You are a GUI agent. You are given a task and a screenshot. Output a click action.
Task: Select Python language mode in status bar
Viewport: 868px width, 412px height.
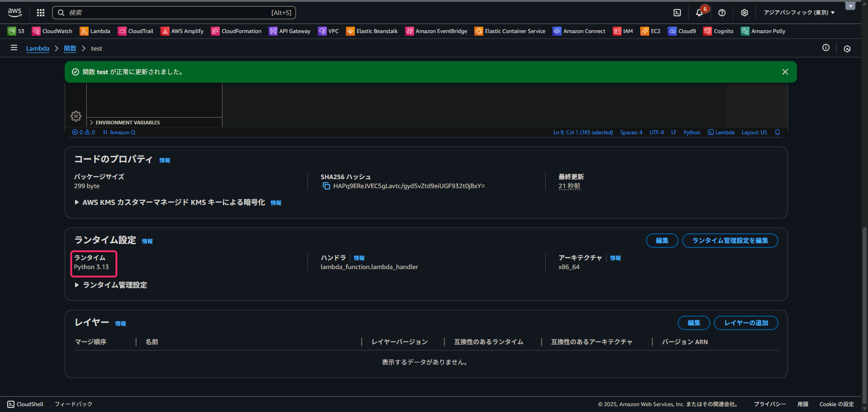tap(692, 133)
